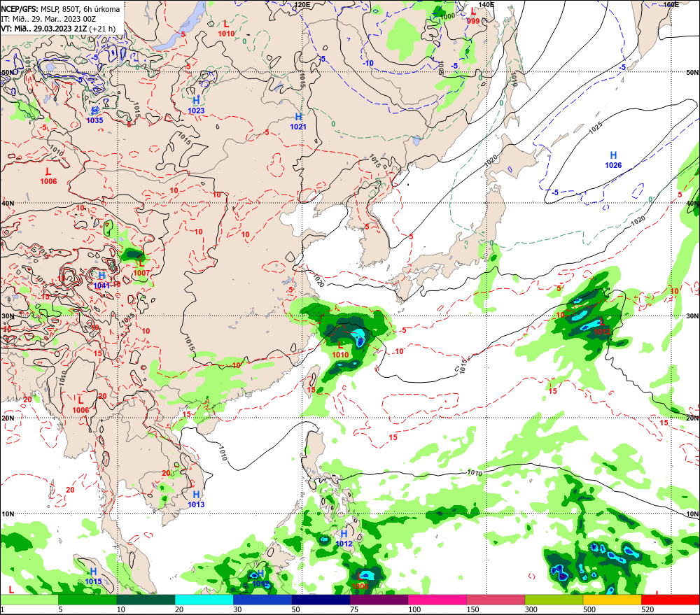Click the legend value '1'
Image resolution: width=700 pixels, height=615 pixels.
click(x=2, y=609)
